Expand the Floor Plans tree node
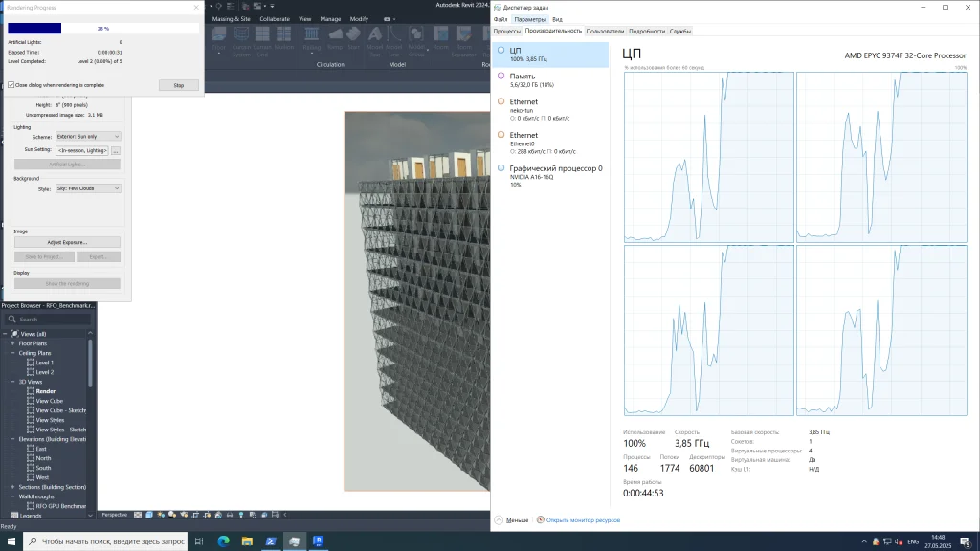 (x=12, y=343)
